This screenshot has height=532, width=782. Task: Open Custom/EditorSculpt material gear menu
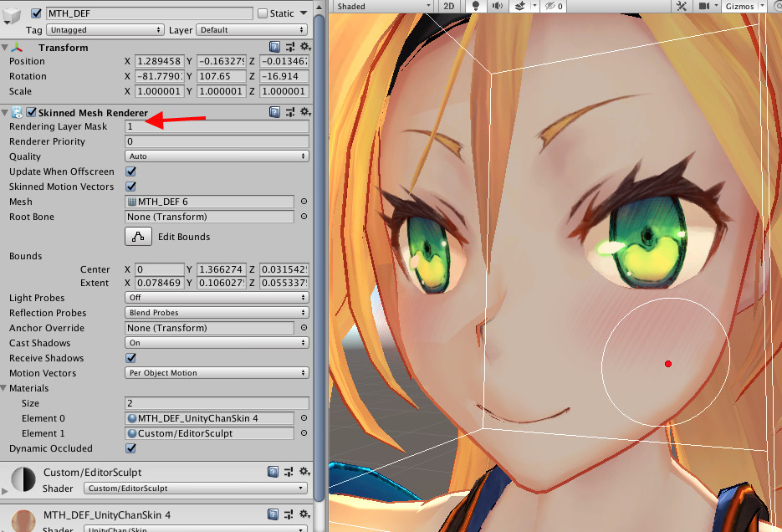[x=304, y=472]
